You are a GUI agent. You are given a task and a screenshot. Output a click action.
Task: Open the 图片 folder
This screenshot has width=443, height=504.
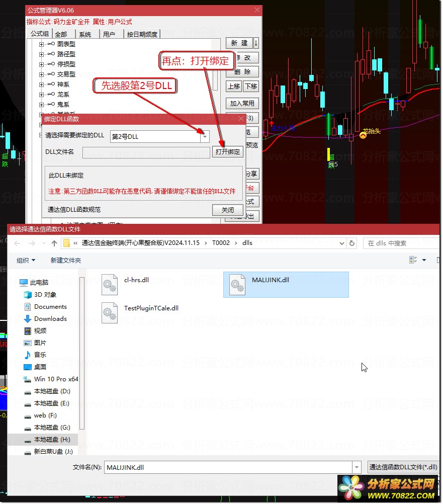(35, 343)
